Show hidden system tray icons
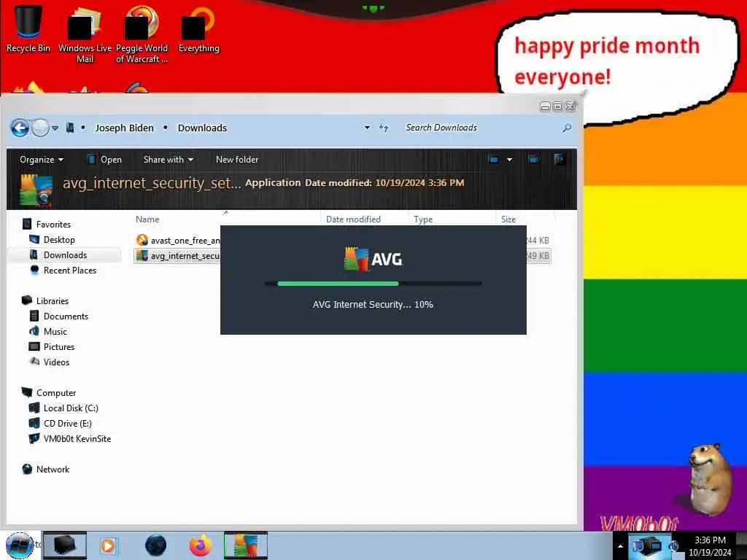The height and width of the screenshot is (560, 747). (x=620, y=546)
